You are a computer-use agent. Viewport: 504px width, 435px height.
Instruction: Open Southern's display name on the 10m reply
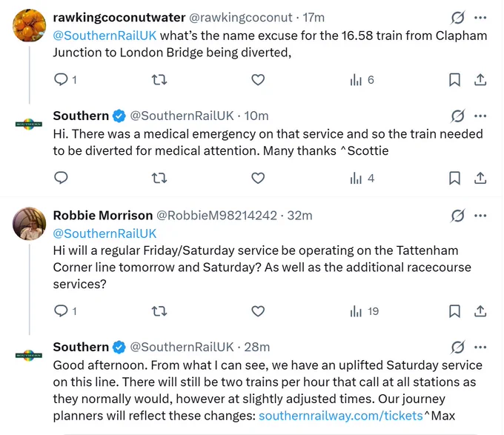[81, 116]
